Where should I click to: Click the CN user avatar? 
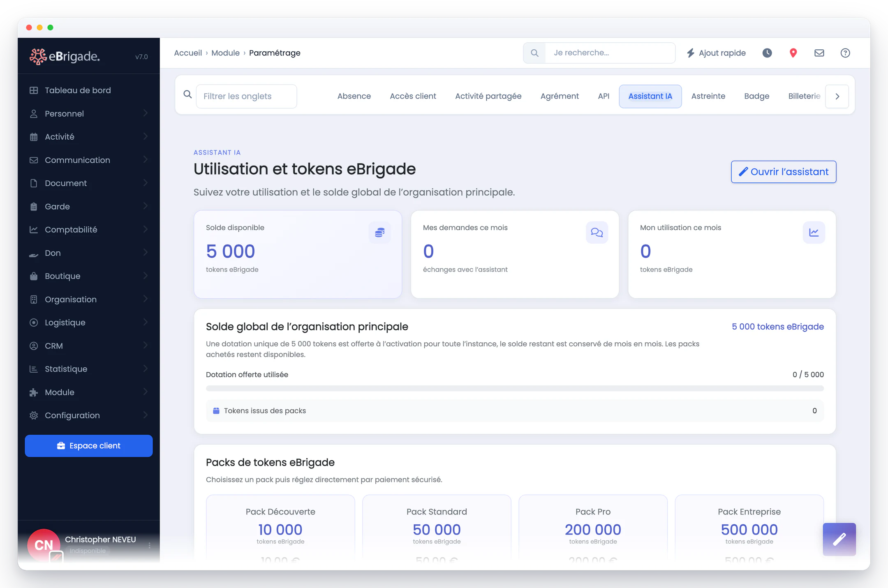point(44,545)
